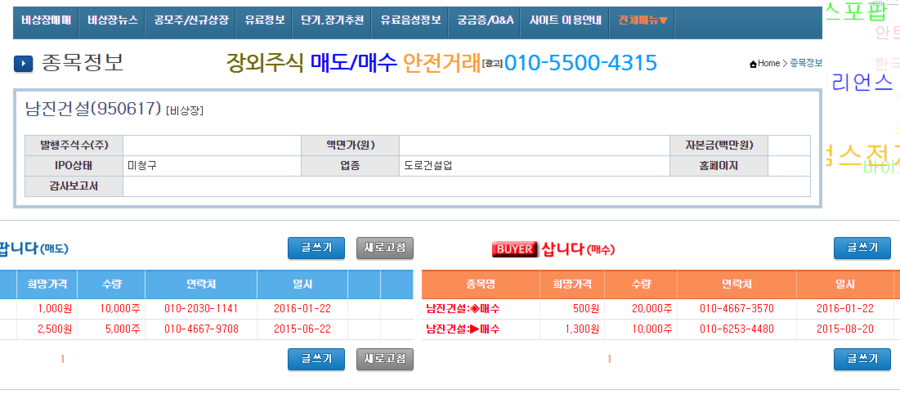Screen dimensions: 900x394
Task: Click the 희망가격 header in sell table
Action: [x=46, y=284]
